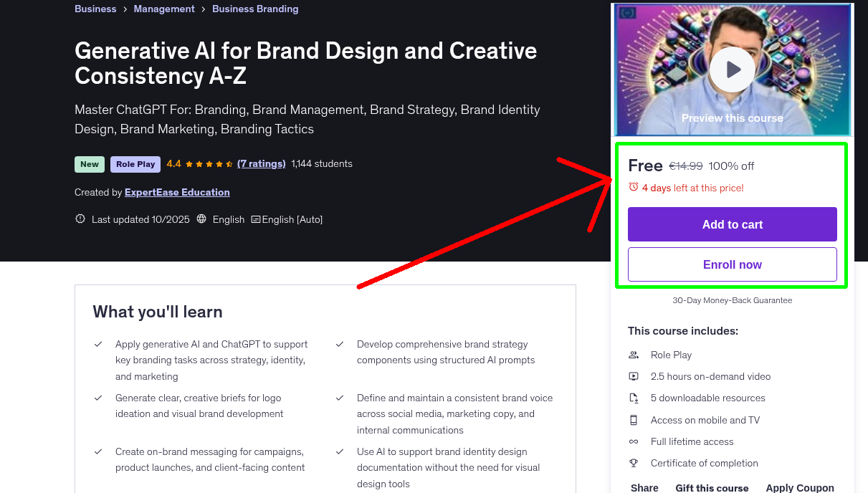This screenshot has width=868, height=493.
Task: Click the Share option
Action: [644, 487]
